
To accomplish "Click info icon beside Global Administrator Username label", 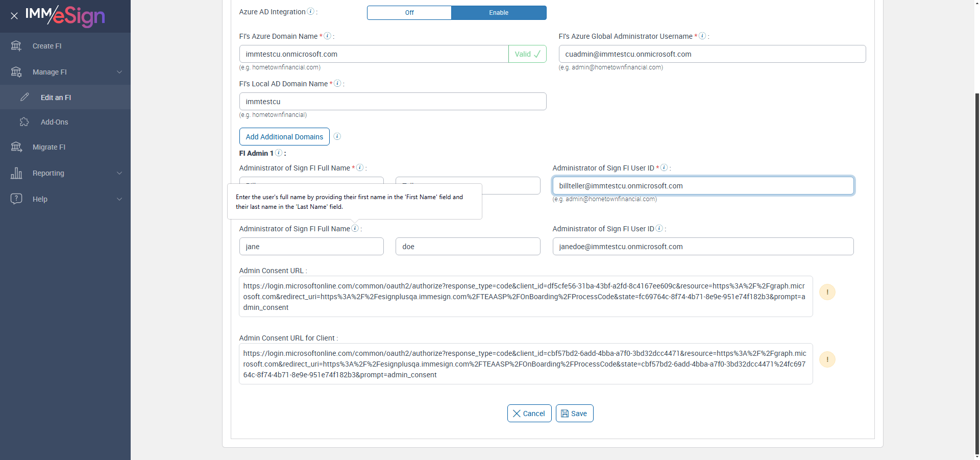I will coord(702,36).
